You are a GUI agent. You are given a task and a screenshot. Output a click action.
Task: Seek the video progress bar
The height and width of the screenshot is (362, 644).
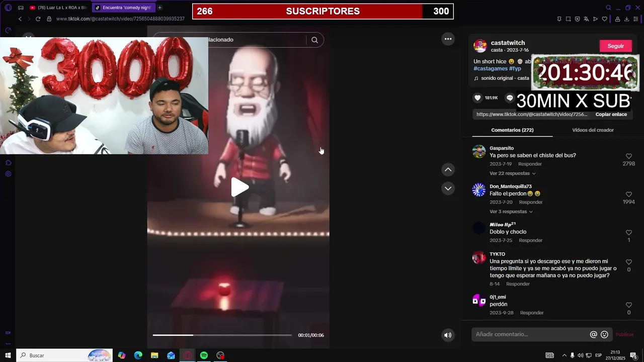click(x=222, y=335)
